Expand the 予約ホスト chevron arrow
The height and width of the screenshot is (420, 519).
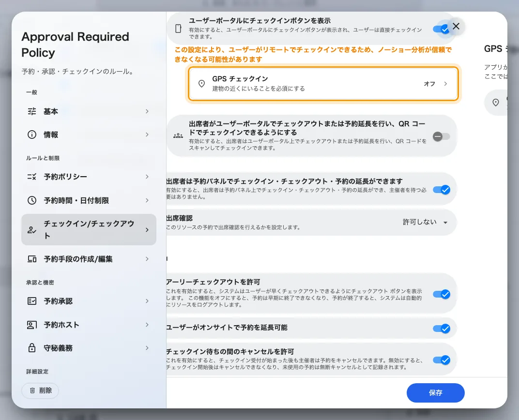pyautogui.click(x=147, y=325)
